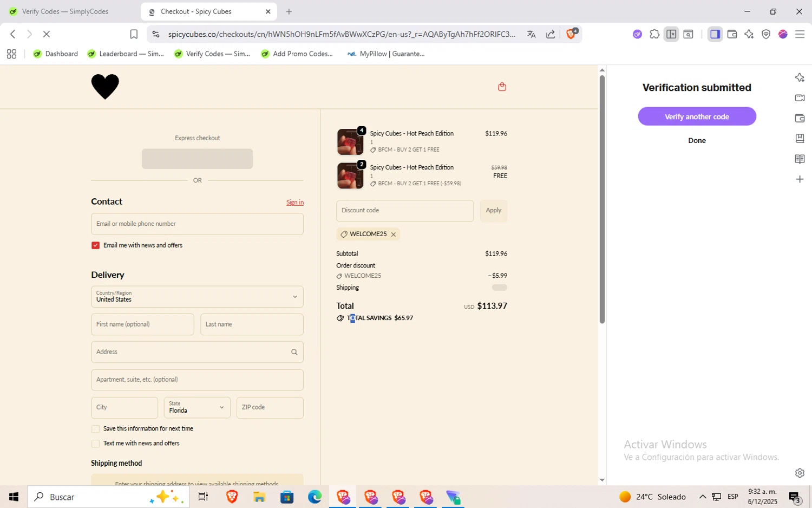Image resolution: width=812 pixels, height=508 pixels.
Task: Check Save this information for next time
Action: [95, 429]
